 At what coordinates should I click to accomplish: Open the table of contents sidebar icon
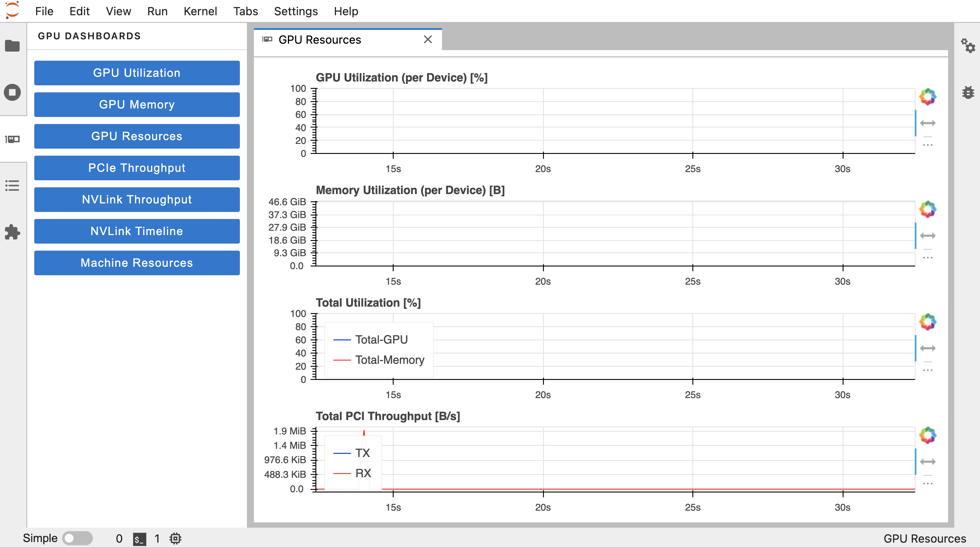pos(13,185)
